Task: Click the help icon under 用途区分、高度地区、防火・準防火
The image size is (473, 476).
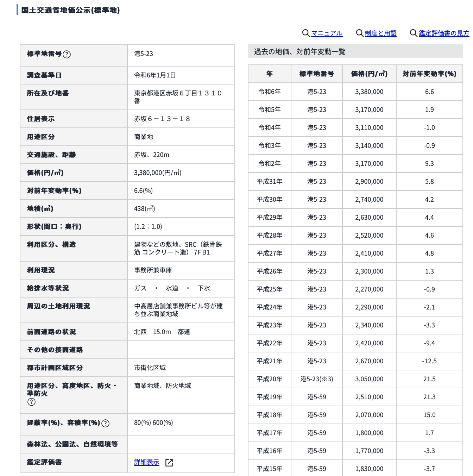Action: 31,402
